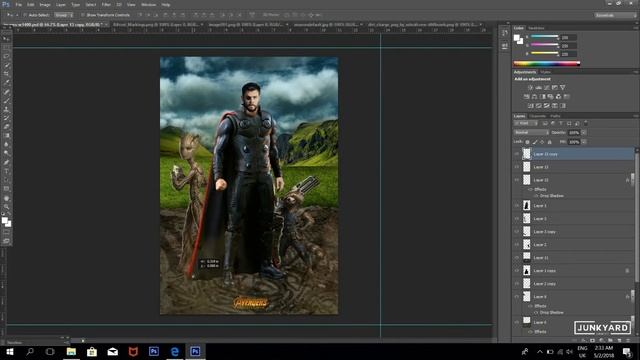This screenshot has width=640, height=360.
Task: Switch to the Styles tab
Action: tap(546, 72)
